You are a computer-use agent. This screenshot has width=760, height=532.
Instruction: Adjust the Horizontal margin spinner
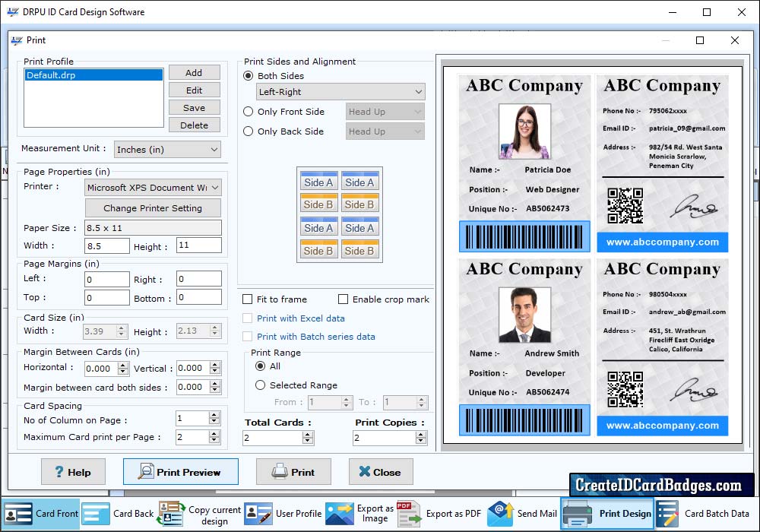123,369
